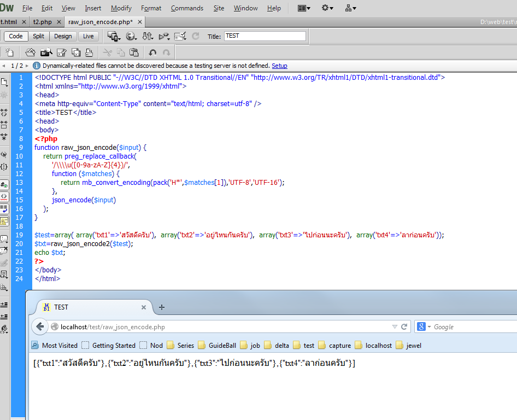
Task: Toggle the Highlight Invalid Code sidebar button
Action: tap(4, 196)
